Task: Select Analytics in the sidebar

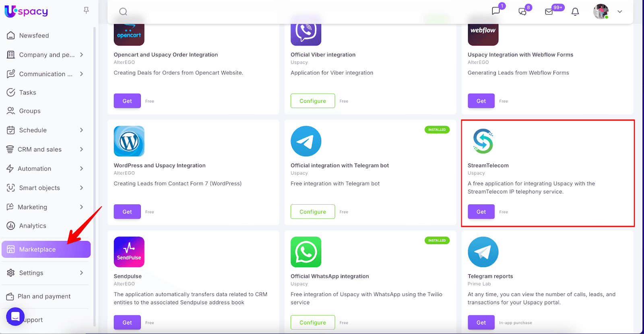Action: coord(33,226)
